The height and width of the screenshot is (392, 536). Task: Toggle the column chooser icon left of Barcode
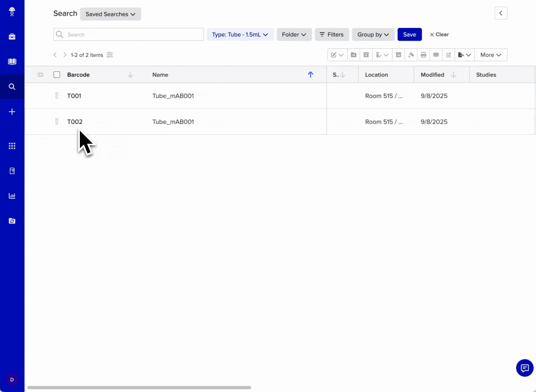(41, 75)
